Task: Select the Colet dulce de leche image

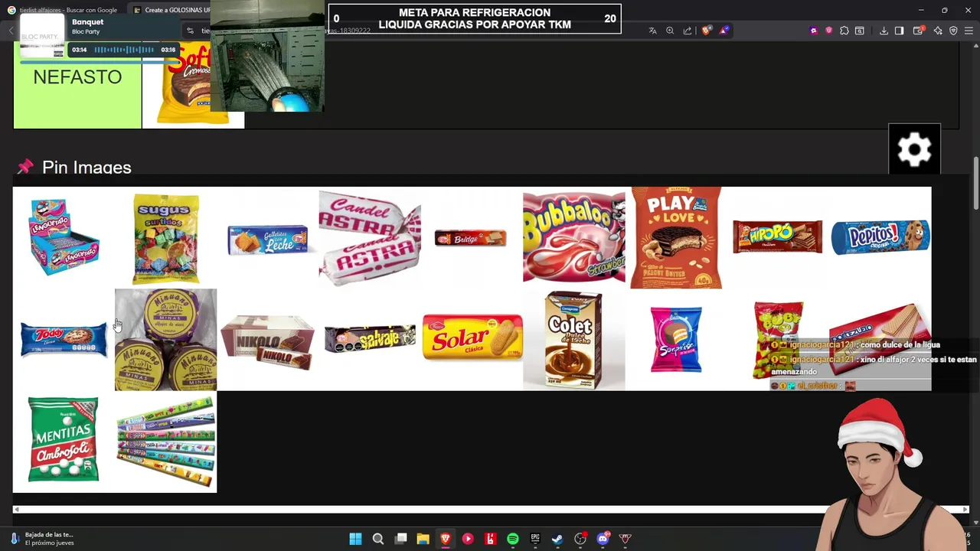Action: coord(573,340)
